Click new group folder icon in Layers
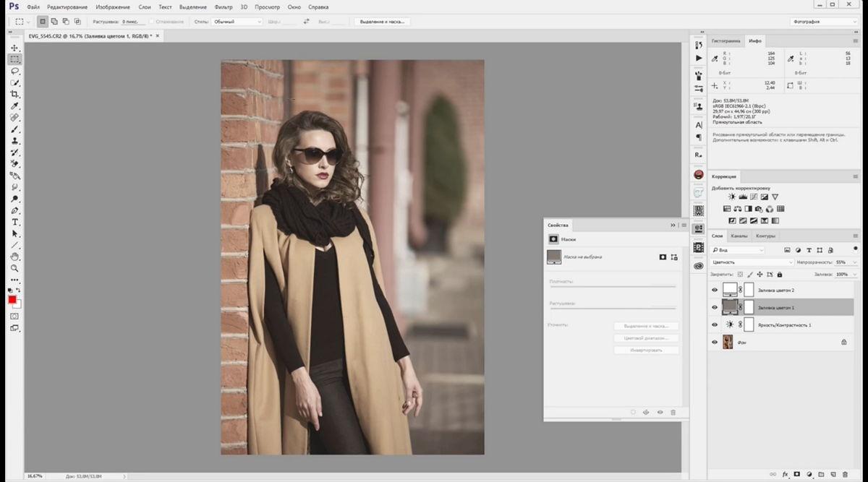 822,475
